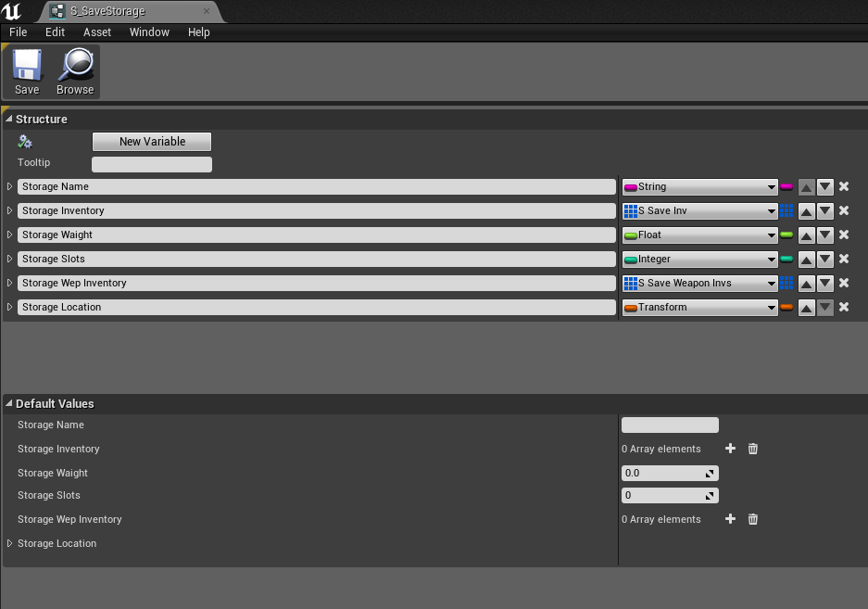Viewport: 868px width, 609px height.
Task: Toggle array container for Storage Inventory
Action: click(x=786, y=210)
